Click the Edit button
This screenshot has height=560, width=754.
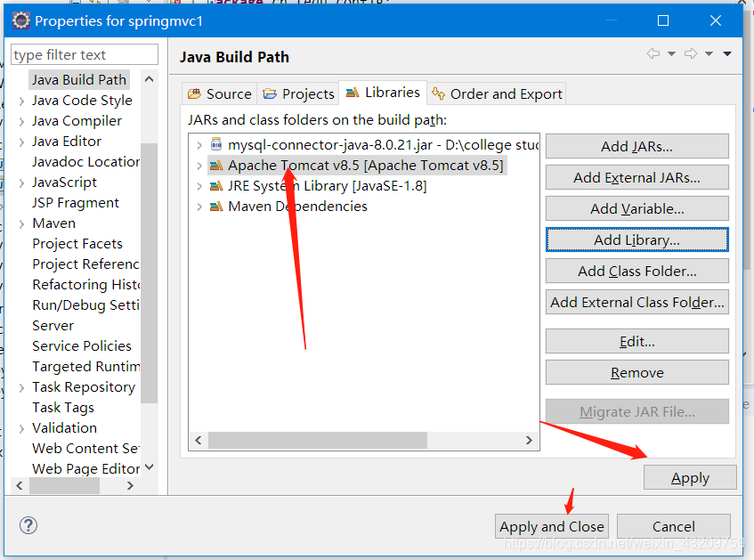pos(637,342)
